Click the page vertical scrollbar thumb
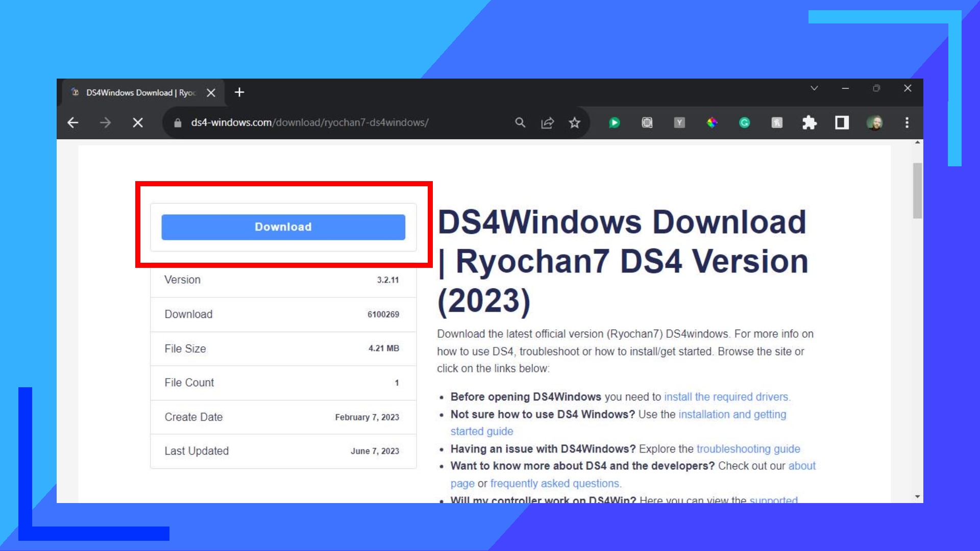980x551 pixels. pyautogui.click(x=917, y=190)
